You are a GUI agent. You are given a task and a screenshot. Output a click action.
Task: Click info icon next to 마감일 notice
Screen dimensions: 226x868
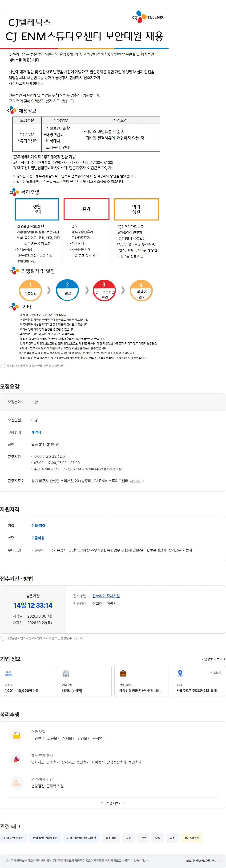(x=3, y=638)
